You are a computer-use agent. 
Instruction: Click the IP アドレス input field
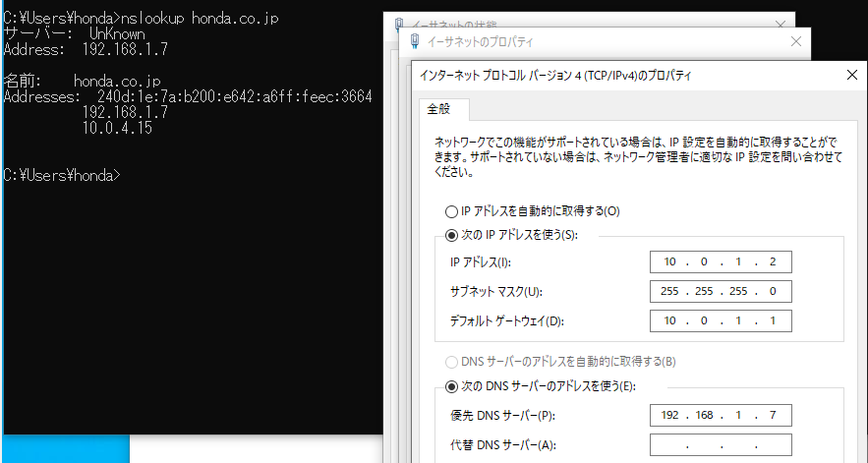pos(721,261)
